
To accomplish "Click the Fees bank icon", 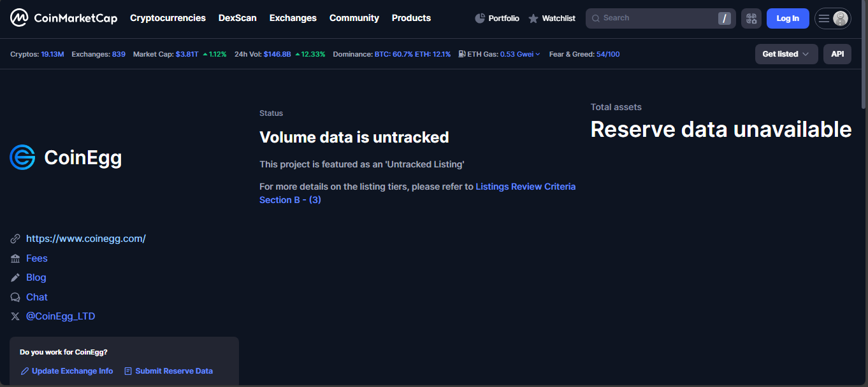I will pyautogui.click(x=15, y=258).
